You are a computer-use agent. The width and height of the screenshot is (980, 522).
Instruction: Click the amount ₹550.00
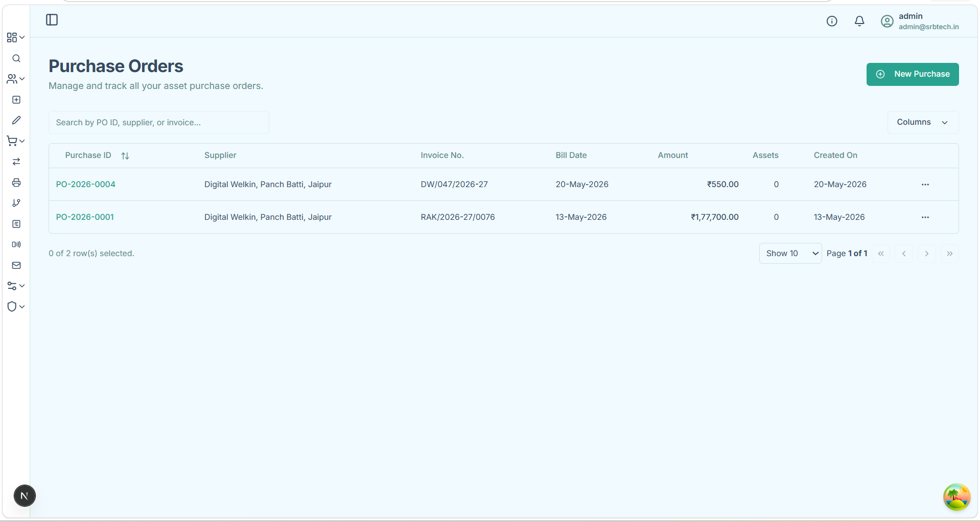[x=723, y=185]
